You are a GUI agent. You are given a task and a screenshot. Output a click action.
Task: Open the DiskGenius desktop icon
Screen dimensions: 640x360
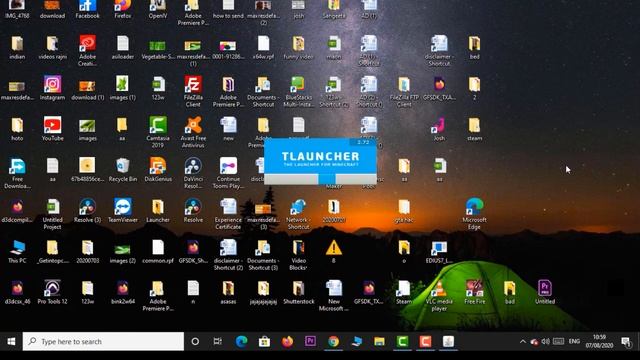click(158, 169)
